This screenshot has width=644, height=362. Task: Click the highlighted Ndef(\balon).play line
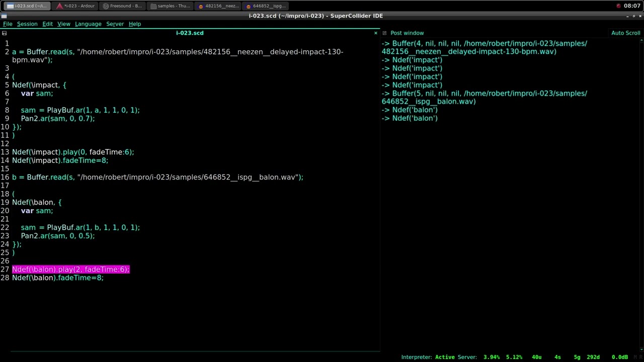pyautogui.click(x=71, y=269)
